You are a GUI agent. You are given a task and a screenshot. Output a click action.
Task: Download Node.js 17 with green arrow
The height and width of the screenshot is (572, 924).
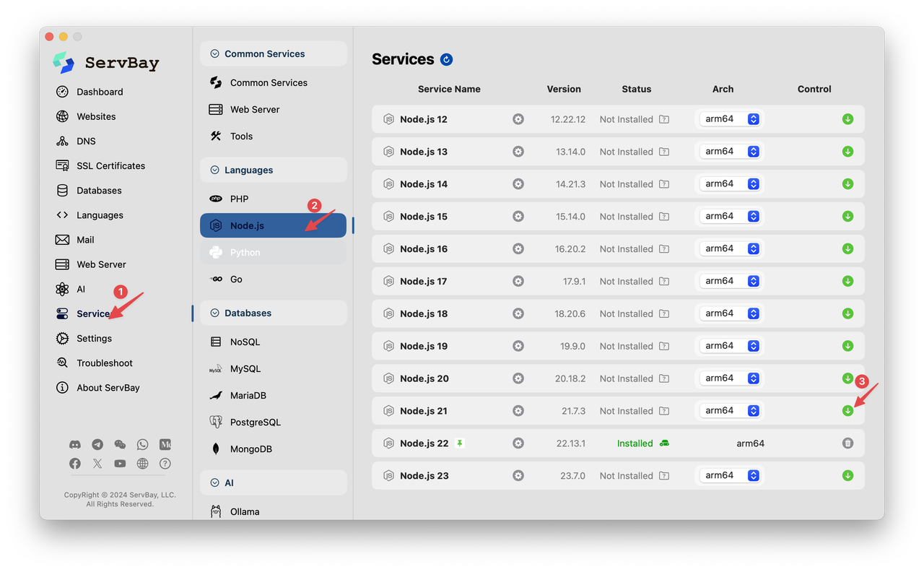847,281
